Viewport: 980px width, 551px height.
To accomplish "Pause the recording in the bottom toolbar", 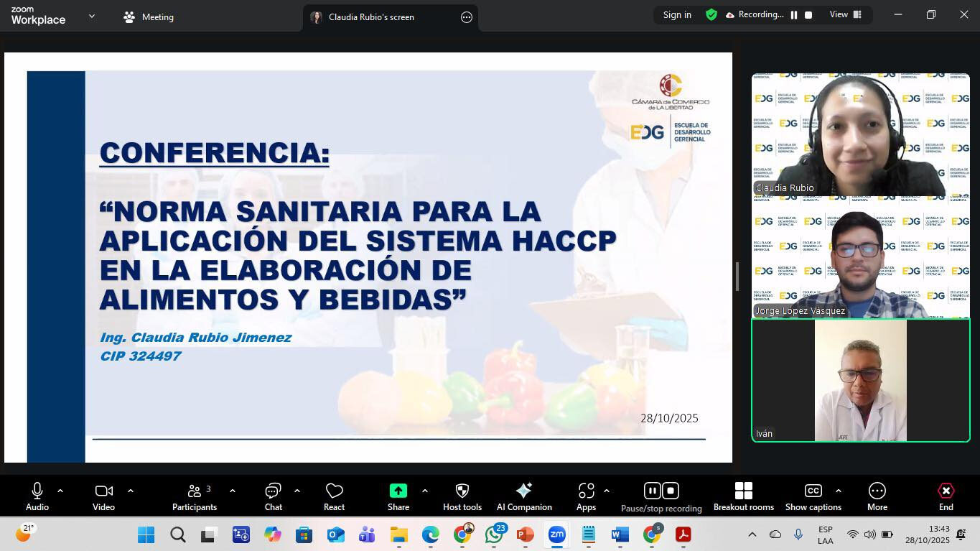I will tap(652, 491).
